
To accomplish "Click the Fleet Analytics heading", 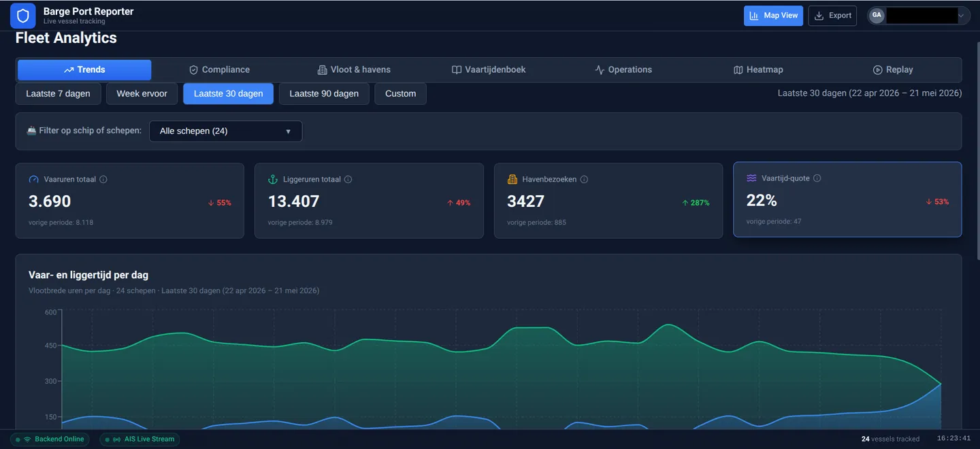I will pos(66,38).
